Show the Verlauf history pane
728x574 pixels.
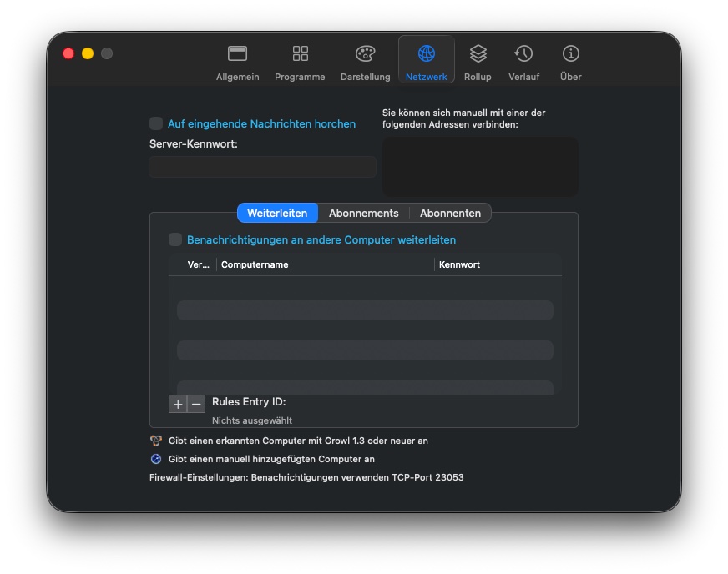[x=523, y=63]
